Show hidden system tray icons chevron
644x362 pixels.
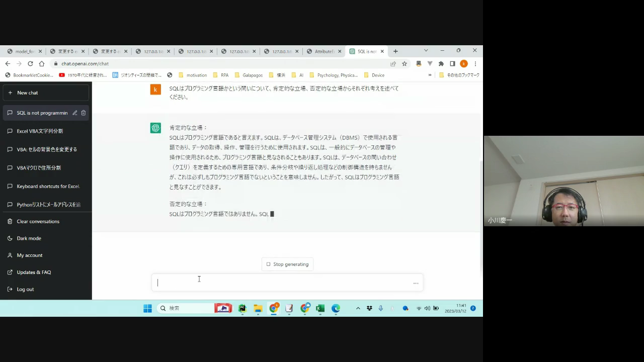pyautogui.click(x=358, y=308)
